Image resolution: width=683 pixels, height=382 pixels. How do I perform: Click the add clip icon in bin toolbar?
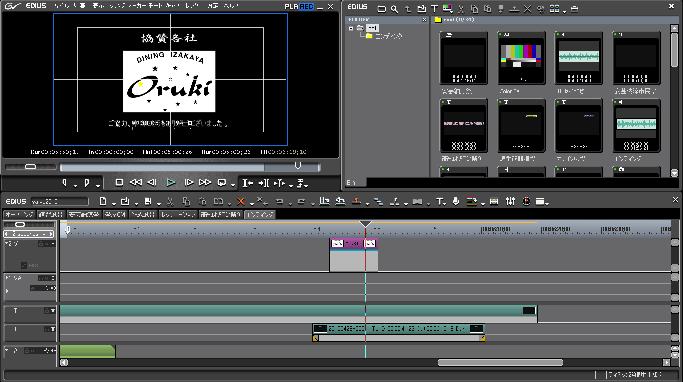click(x=421, y=8)
